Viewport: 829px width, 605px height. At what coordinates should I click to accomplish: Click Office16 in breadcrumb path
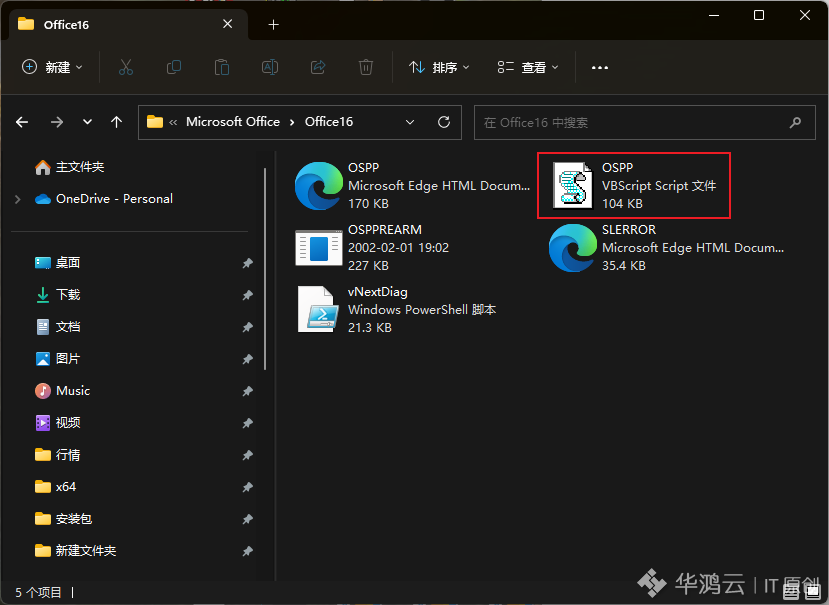(329, 122)
